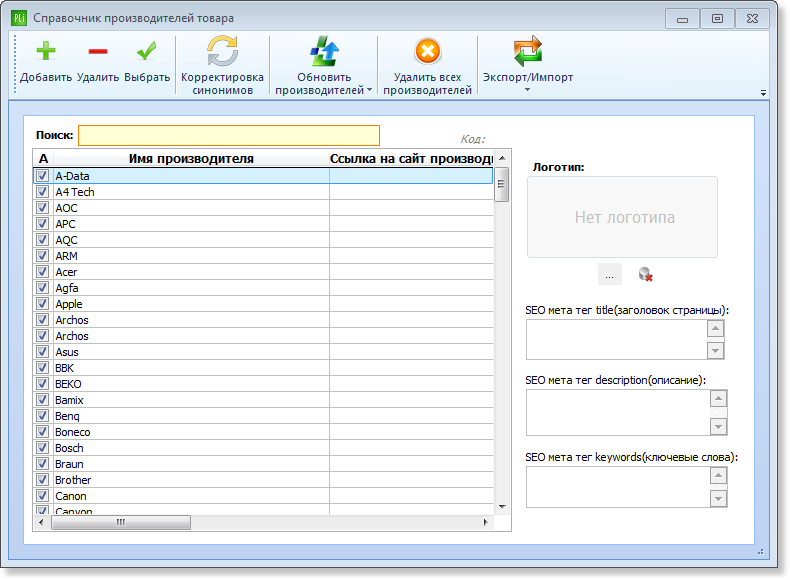The height and width of the screenshot is (580, 790).
Task: Click the list vertical scrollbar thumb
Action: point(501,184)
